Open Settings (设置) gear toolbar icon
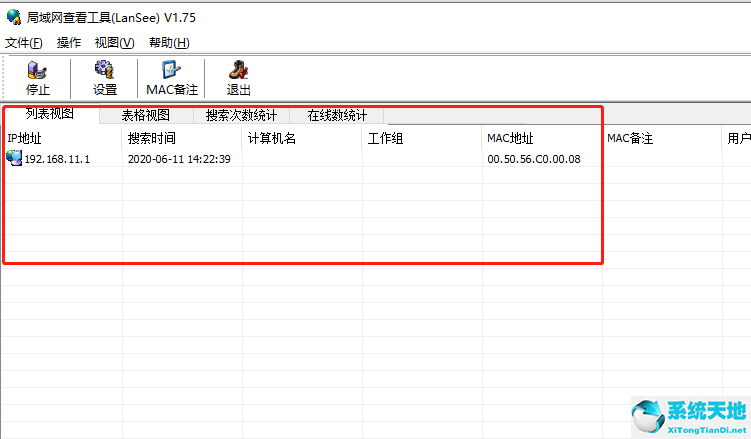751x439 pixels. (104, 69)
